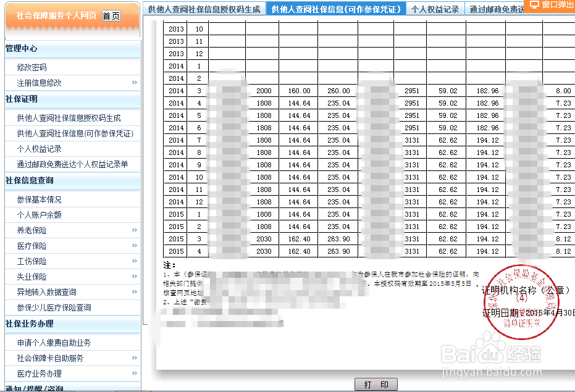Screen dimensions: 575x392
Task: Open 个人账户余额 in sidebar
Action: [x=39, y=215]
